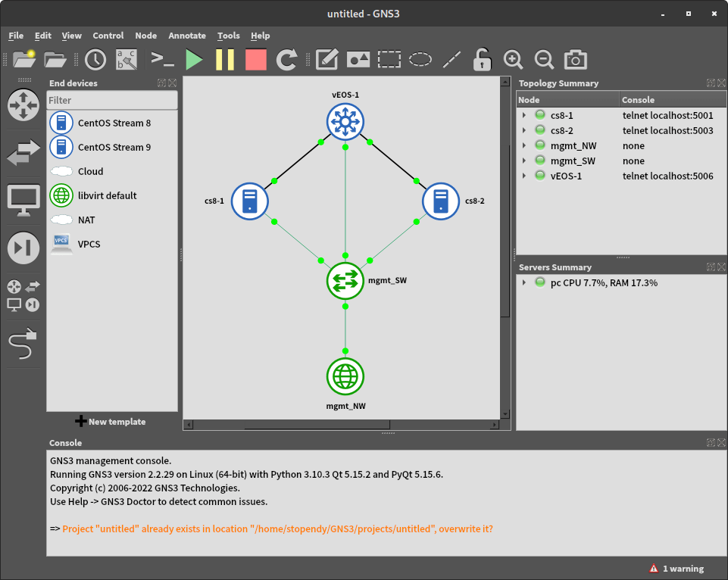Click the lock/unlock items icon
The image size is (728, 580).
482,59
